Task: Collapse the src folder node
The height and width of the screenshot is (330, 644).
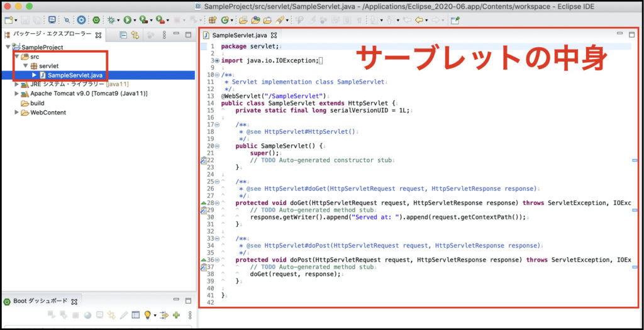Action: click(16, 56)
